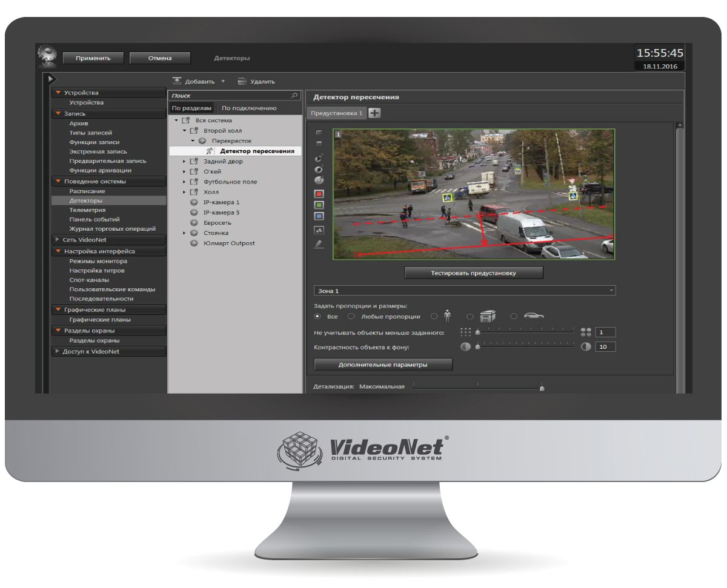Image resolution: width=727 pixels, height=588 pixels.
Task: Click the detector panel vertical scrollbar
Action: (679, 257)
